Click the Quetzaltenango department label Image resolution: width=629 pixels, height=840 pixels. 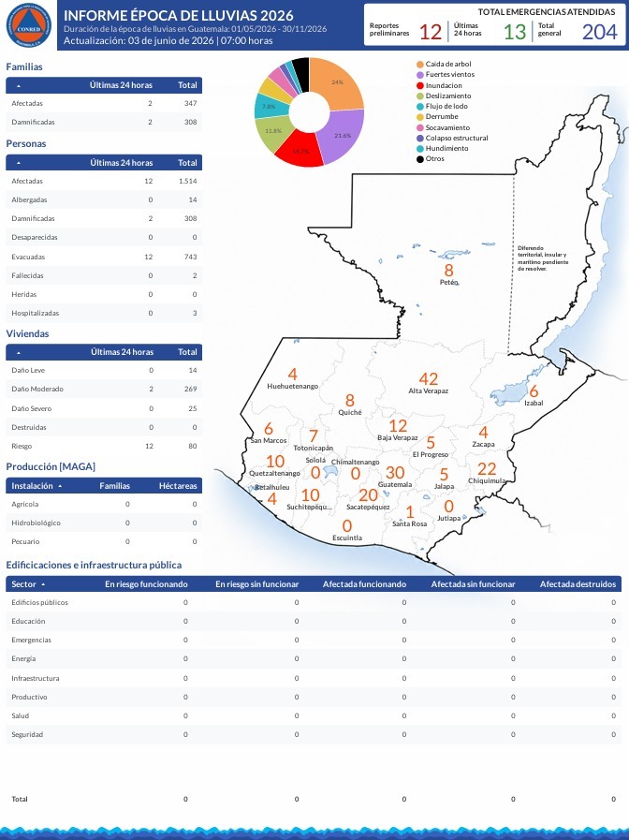coord(274,474)
